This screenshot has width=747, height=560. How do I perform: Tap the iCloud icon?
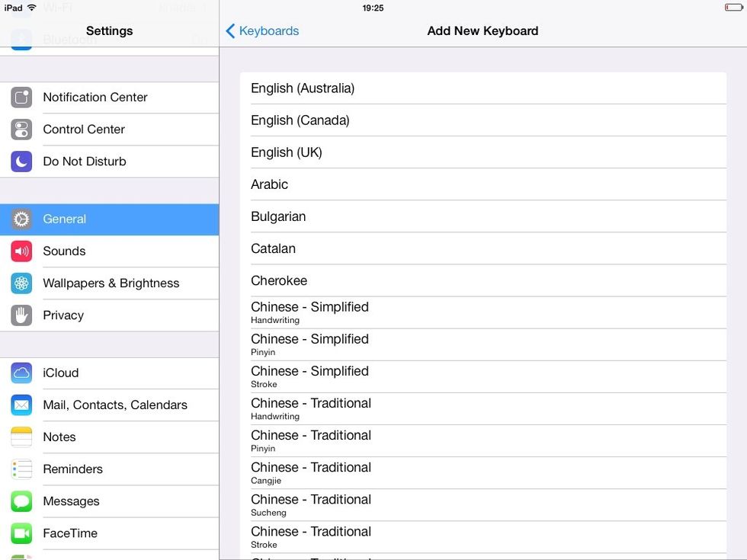point(21,373)
